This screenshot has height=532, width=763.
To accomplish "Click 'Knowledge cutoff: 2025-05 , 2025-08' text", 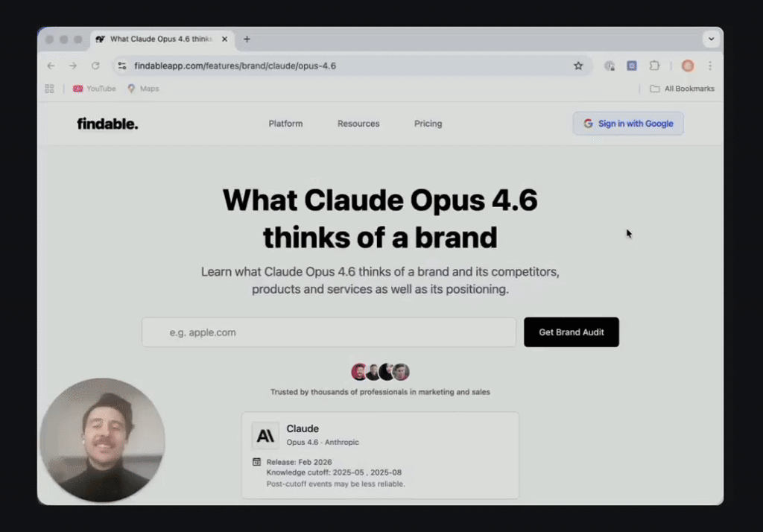I will 334,472.
